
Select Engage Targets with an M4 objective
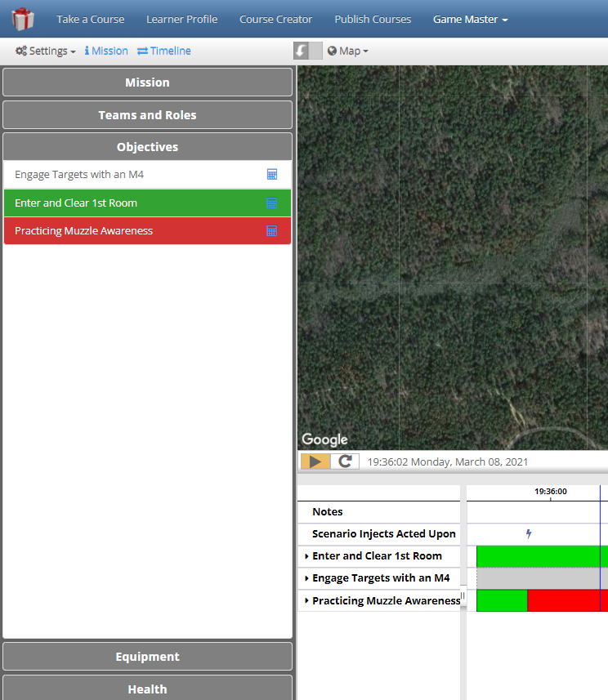click(147, 175)
